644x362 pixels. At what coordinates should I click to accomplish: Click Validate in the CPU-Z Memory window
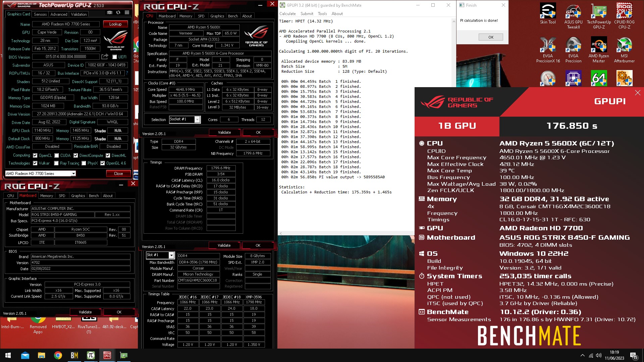coord(224,245)
